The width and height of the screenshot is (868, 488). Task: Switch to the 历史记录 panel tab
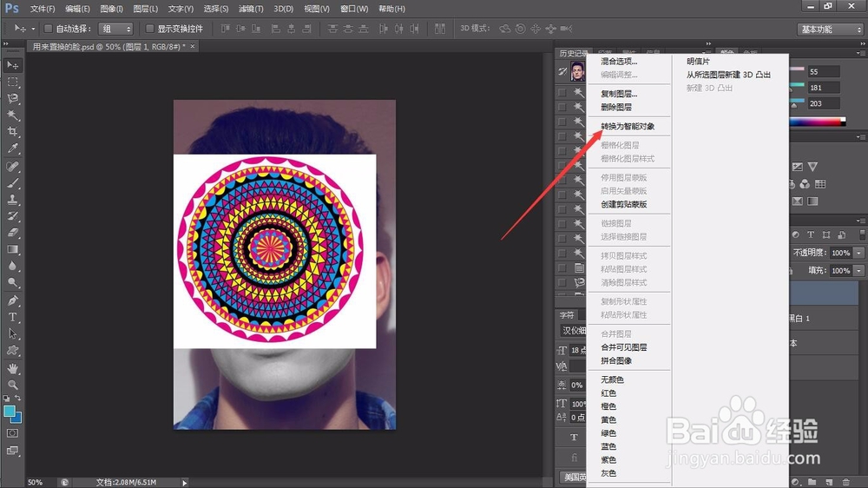click(573, 53)
